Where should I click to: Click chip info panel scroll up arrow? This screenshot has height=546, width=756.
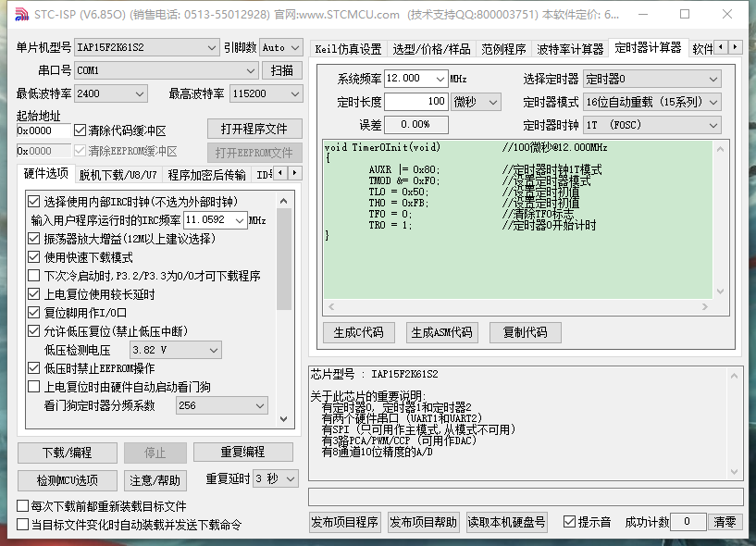click(x=735, y=376)
